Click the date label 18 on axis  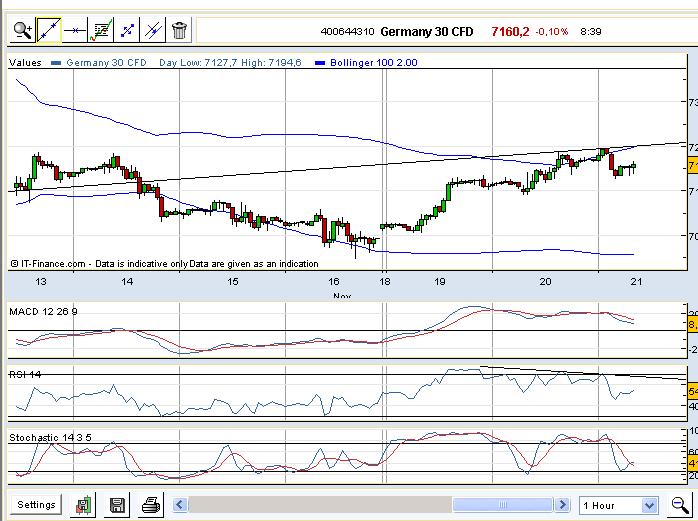pyautogui.click(x=385, y=281)
